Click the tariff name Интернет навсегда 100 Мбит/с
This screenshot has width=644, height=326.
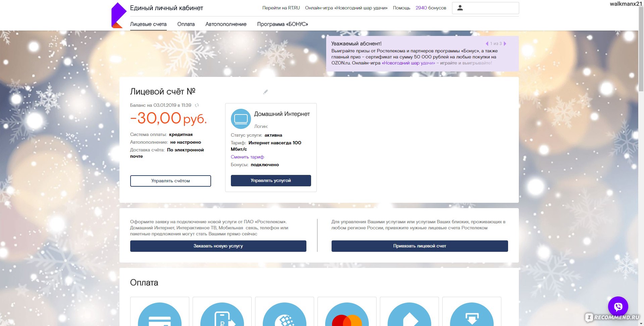pyautogui.click(x=266, y=146)
